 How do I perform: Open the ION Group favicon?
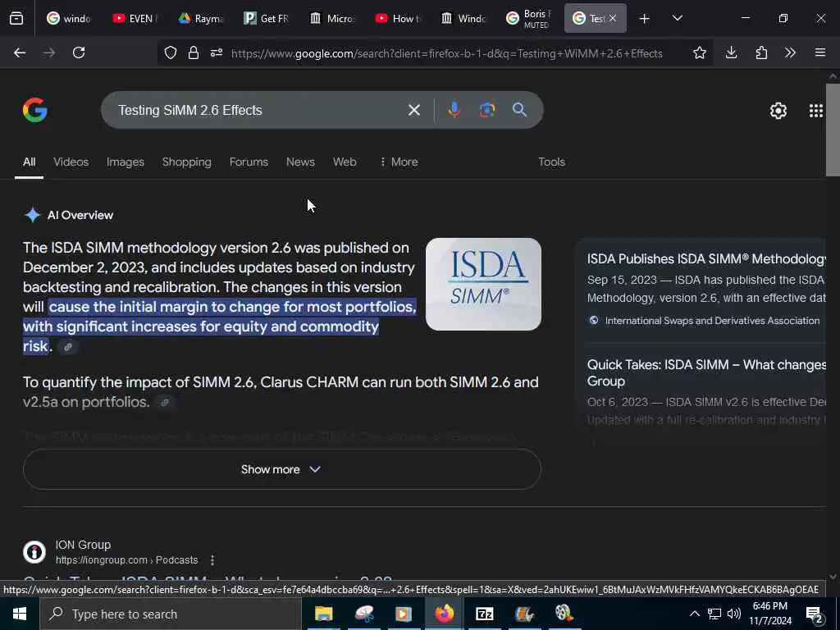click(x=34, y=552)
